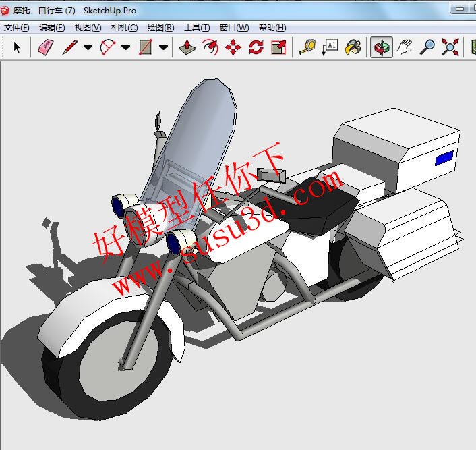Activate the Push/Pull tool
Screen dimensions: 476x450
tap(187, 47)
